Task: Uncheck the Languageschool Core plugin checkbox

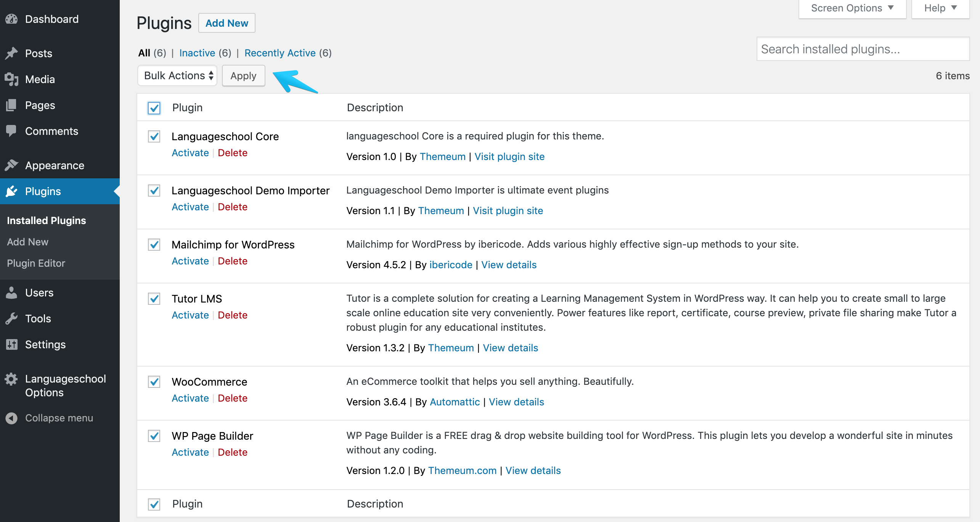Action: tap(154, 136)
